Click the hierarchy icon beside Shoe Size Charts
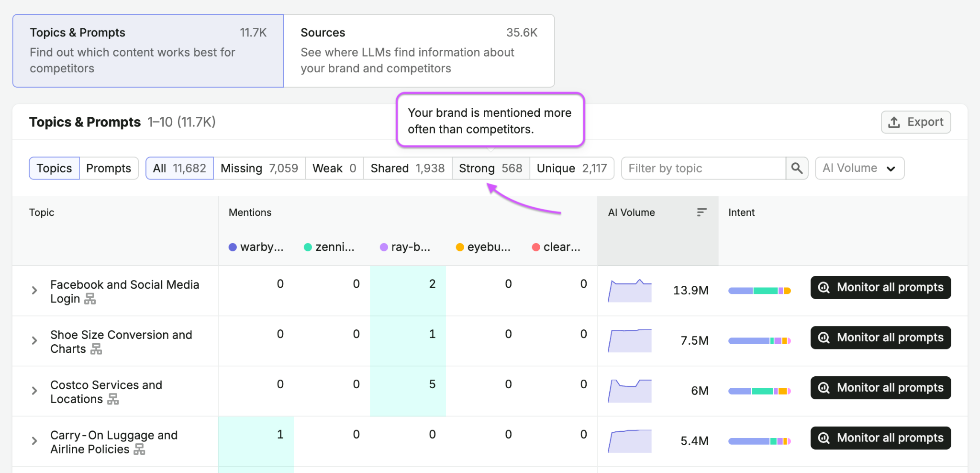Image resolution: width=980 pixels, height=473 pixels. (x=96, y=349)
